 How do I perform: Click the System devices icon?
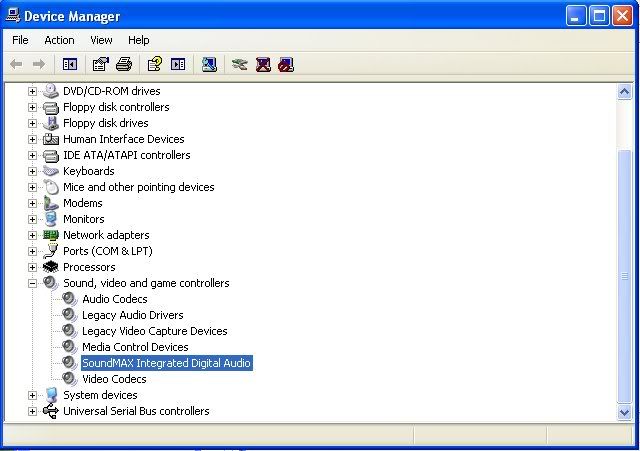click(51, 395)
